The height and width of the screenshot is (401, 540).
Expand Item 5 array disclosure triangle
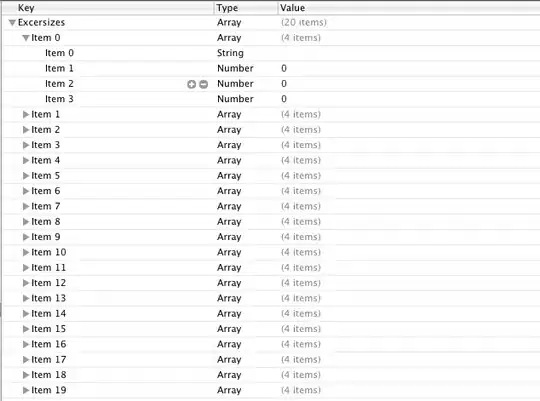pos(25,176)
